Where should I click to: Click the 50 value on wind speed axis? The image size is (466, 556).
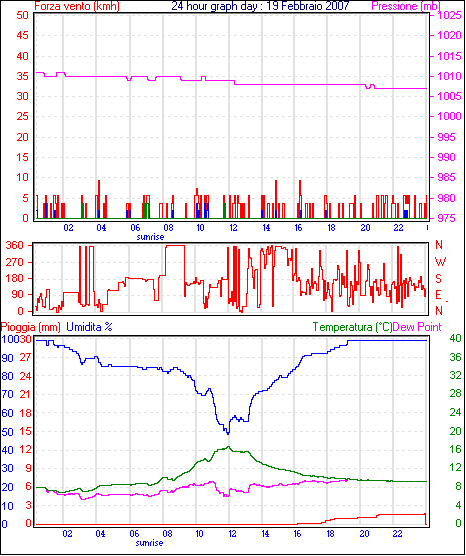[22, 15]
